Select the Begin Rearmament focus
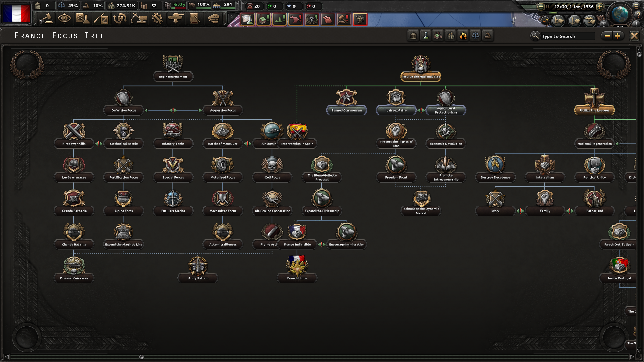This screenshot has width=644, height=362. tap(173, 68)
